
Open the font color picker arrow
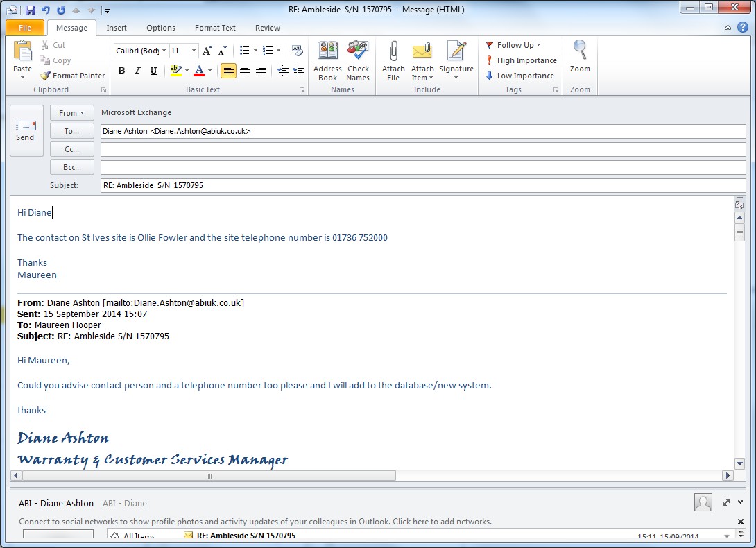click(210, 71)
